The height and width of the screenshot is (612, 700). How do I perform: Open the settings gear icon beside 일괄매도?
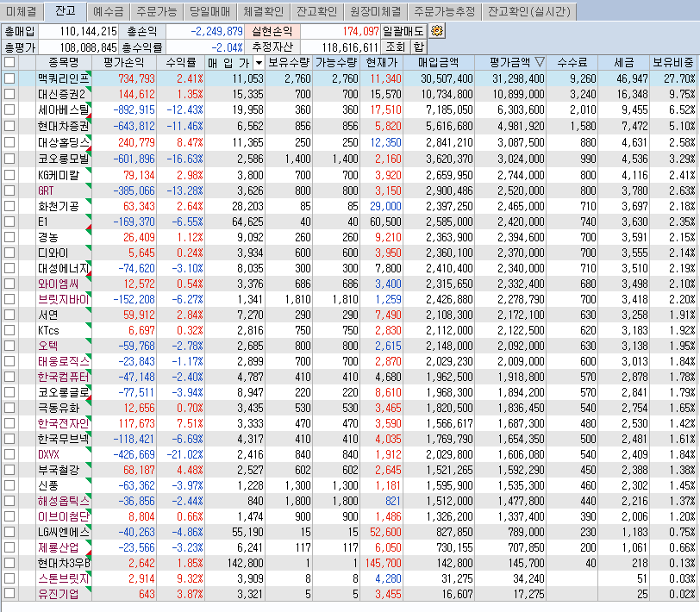436,31
